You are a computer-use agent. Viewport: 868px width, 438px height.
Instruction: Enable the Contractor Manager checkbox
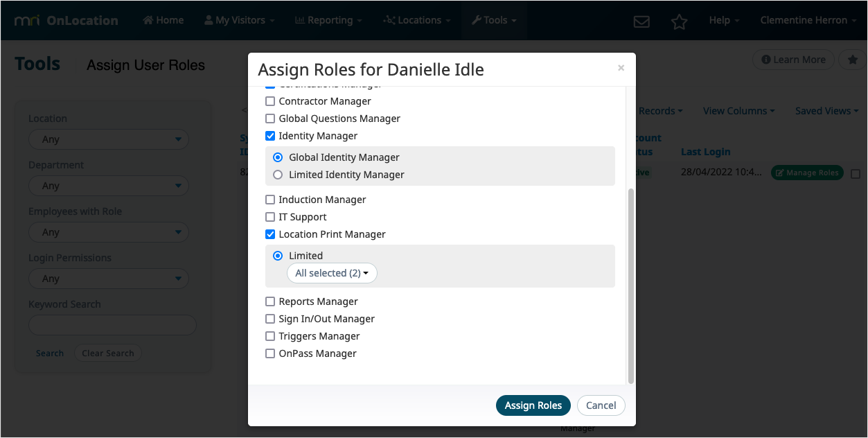click(x=270, y=101)
